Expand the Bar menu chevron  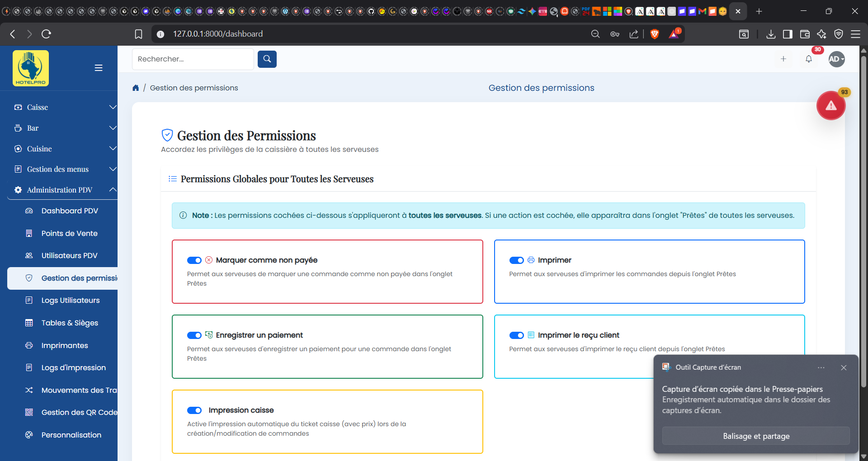113,128
